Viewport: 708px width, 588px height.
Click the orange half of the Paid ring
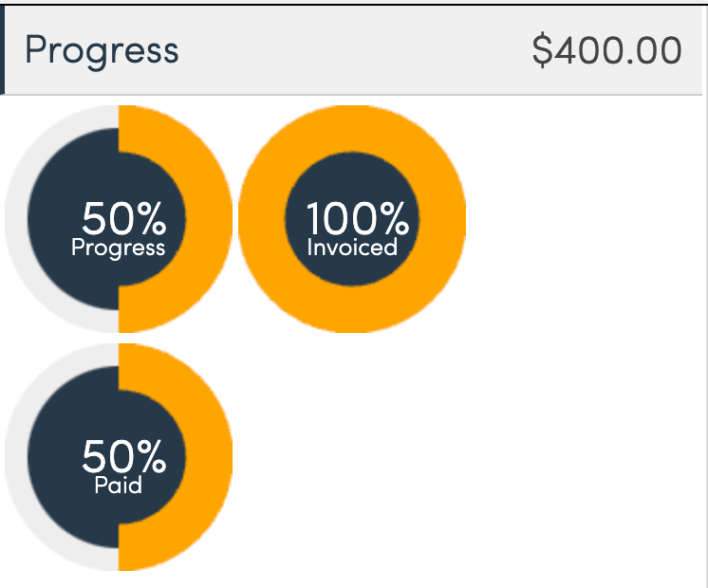click(209, 457)
